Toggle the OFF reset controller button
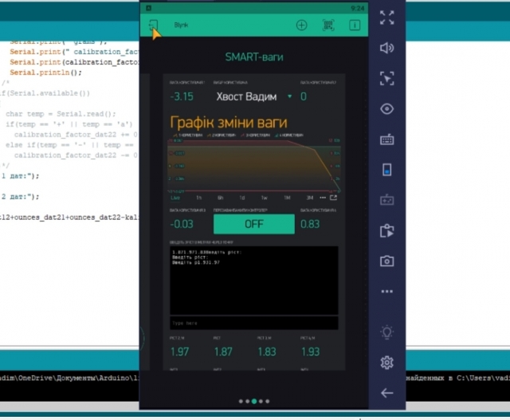 click(253, 224)
